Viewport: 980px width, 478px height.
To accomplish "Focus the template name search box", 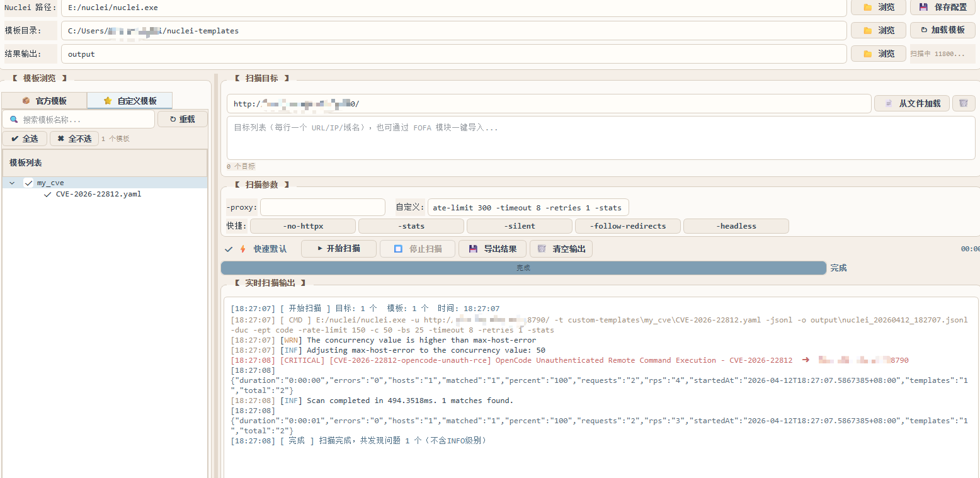I will pyautogui.click(x=78, y=119).
